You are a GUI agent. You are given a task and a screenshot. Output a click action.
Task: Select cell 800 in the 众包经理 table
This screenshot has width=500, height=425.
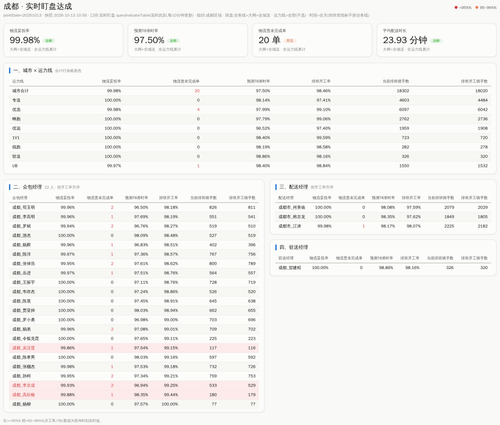[213, 263]
